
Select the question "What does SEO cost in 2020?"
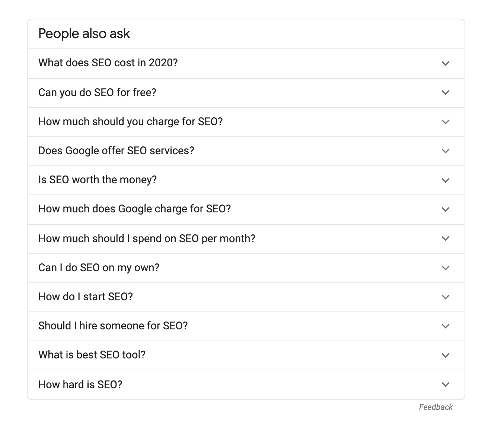[x=108, y=63]
